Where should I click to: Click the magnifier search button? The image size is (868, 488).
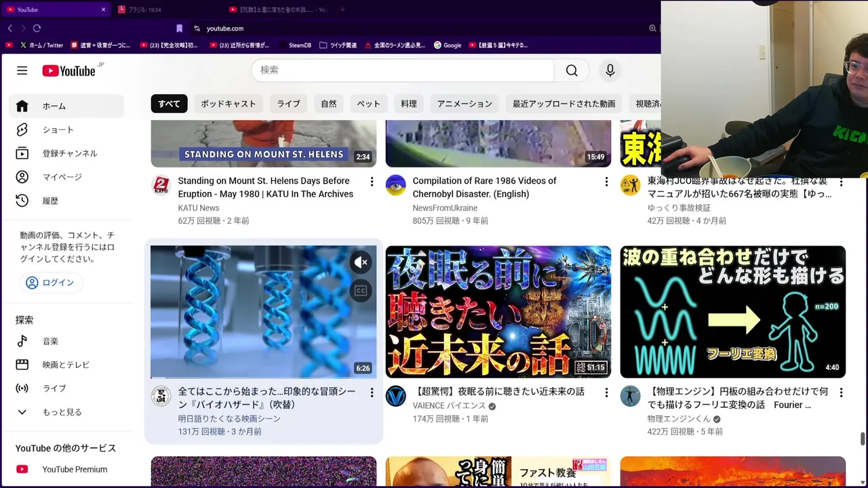click(x=572, y=70)
